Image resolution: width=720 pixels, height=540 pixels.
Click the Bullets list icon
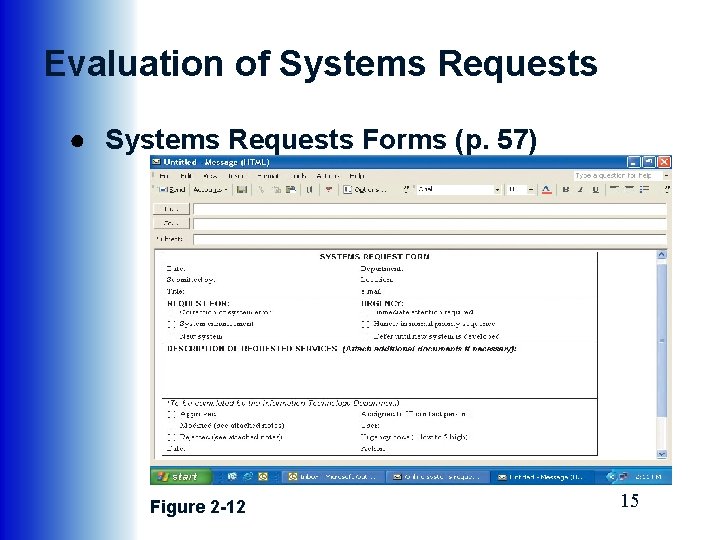tap(644, 189)
